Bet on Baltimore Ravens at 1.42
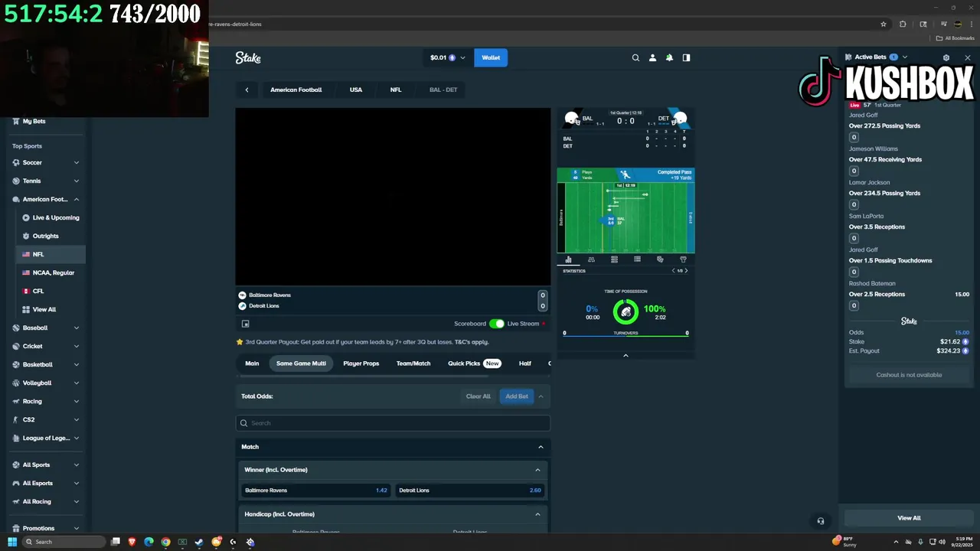 pyautogui.click(x=315, y=491)
